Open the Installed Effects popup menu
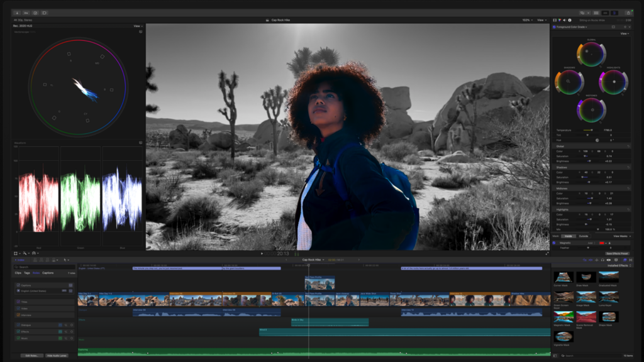 click(x=619, y=266)
